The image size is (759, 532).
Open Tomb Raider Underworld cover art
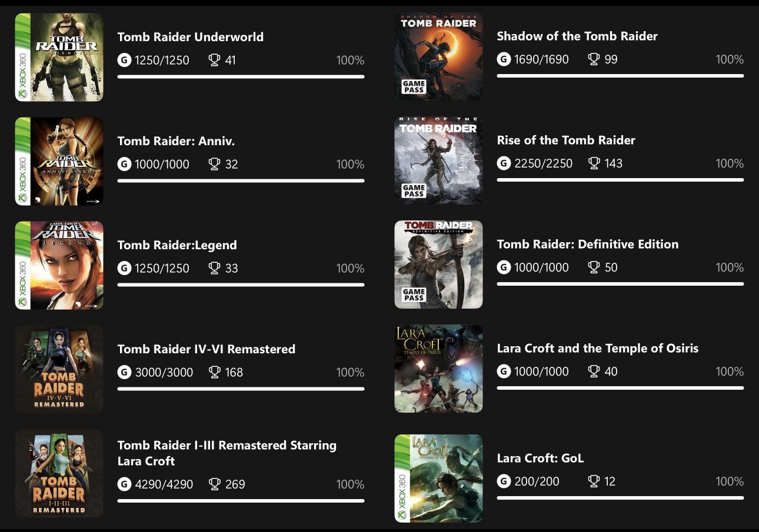pyautogui.click(x=59, y=57)
